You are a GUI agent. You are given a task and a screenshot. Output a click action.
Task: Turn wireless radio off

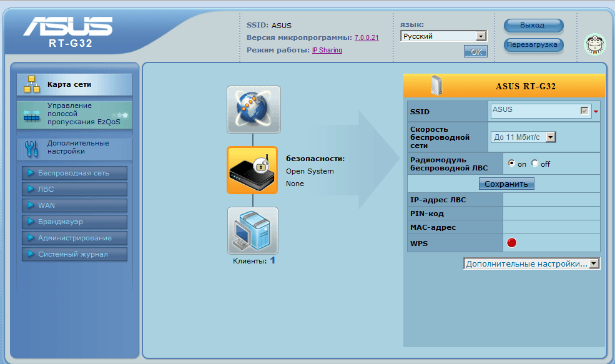(x=534, y=164)
